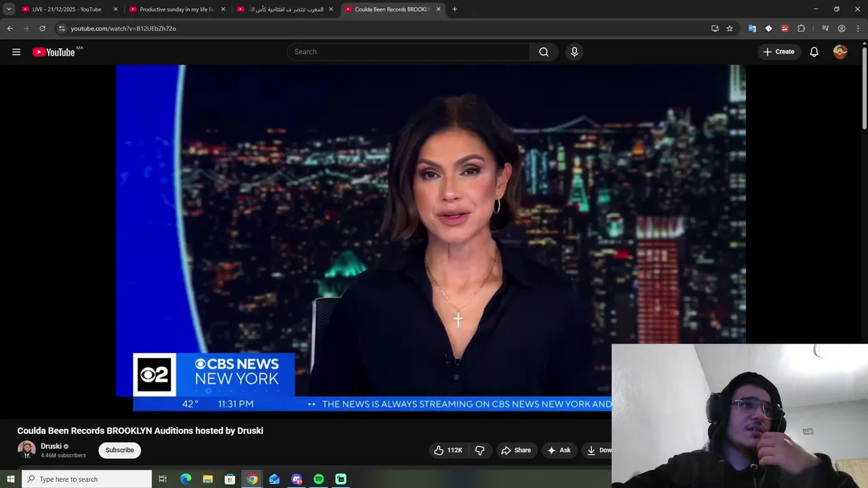Open Google Translate extension icon
The width and height of the screenshot is (868, 488).
(x=752, y=28)
